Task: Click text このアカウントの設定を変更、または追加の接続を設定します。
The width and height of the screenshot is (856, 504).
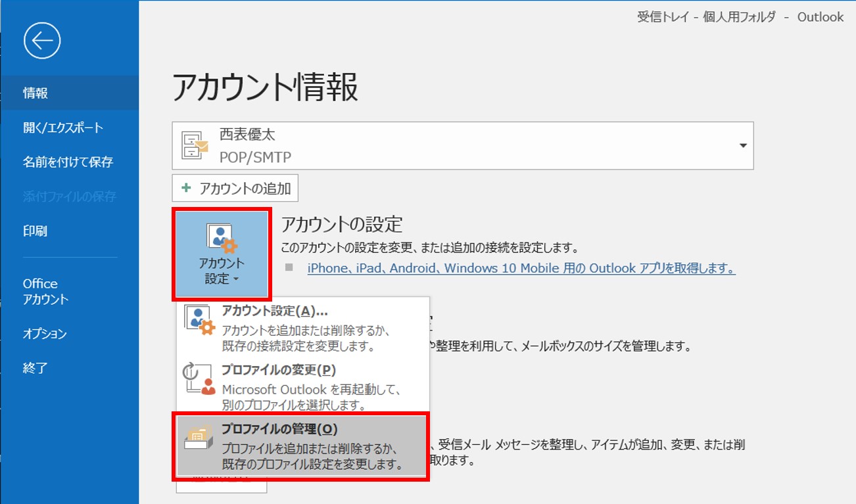Action: pos(430,248)
